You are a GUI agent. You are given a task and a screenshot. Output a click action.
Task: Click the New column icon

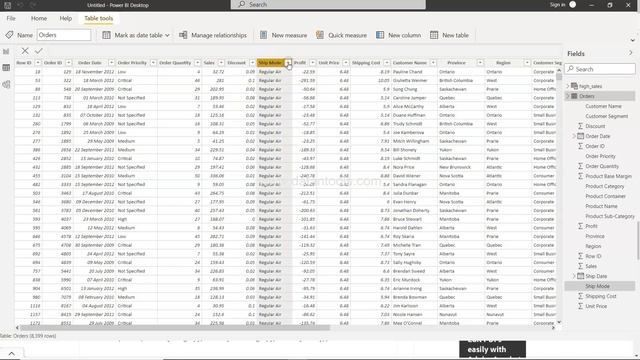(x=380, y=35)
